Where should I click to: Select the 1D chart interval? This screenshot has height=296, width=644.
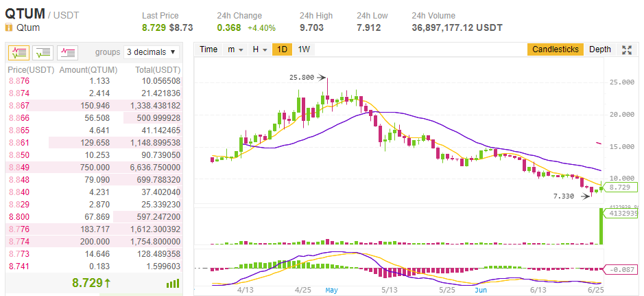tap(282, 49)
